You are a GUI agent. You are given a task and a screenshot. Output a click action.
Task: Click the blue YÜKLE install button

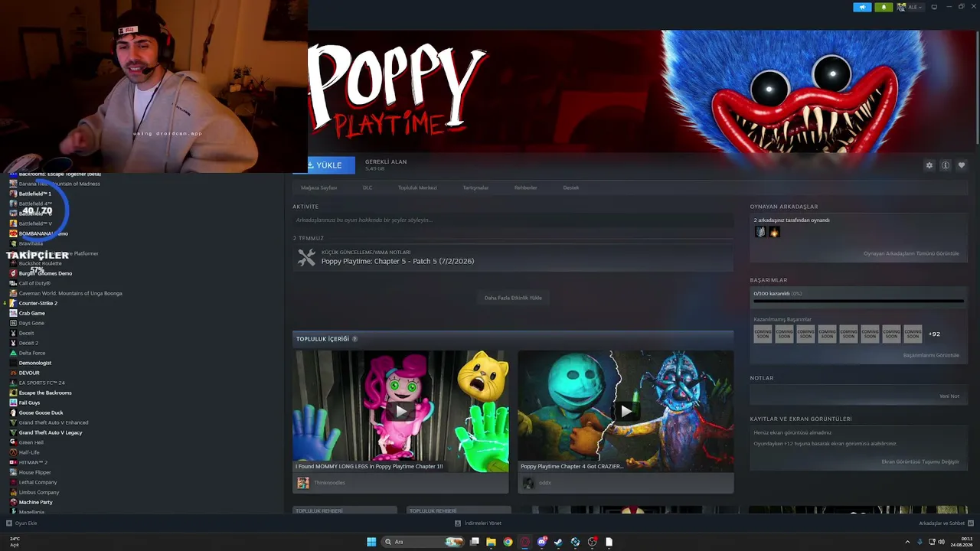click(x=331, y=165)
